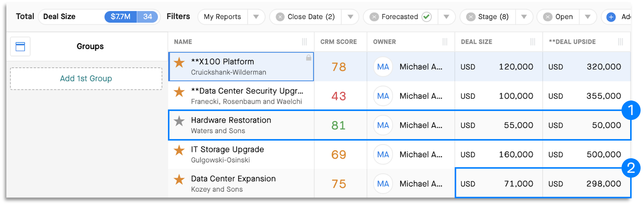644x205 pixels.
Task: Click OWNER column resize handle
Action: pos(445,42)
